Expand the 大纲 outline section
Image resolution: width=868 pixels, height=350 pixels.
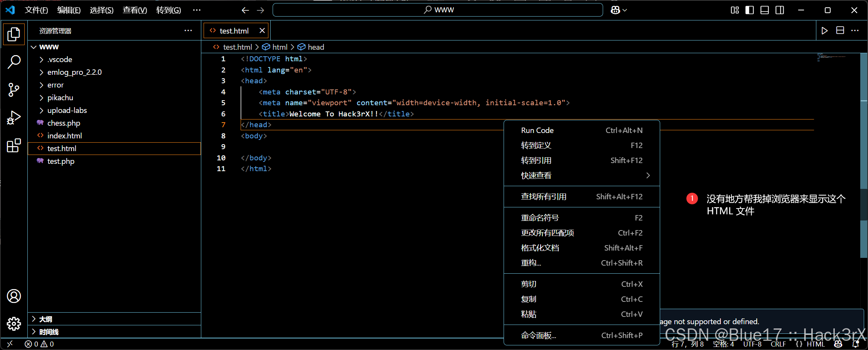click(x=115, y=319)
